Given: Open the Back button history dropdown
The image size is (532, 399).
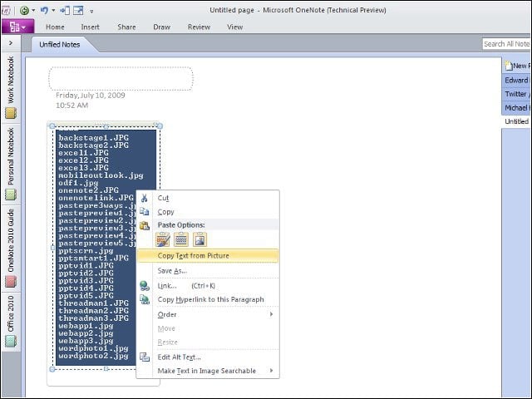Looking at the screenshot, I should pos(33,11).
